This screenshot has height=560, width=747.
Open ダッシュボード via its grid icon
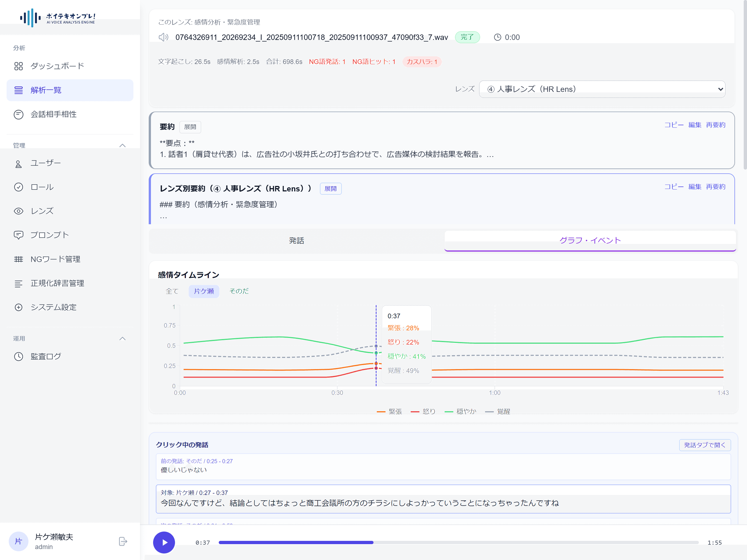[19, 66]
